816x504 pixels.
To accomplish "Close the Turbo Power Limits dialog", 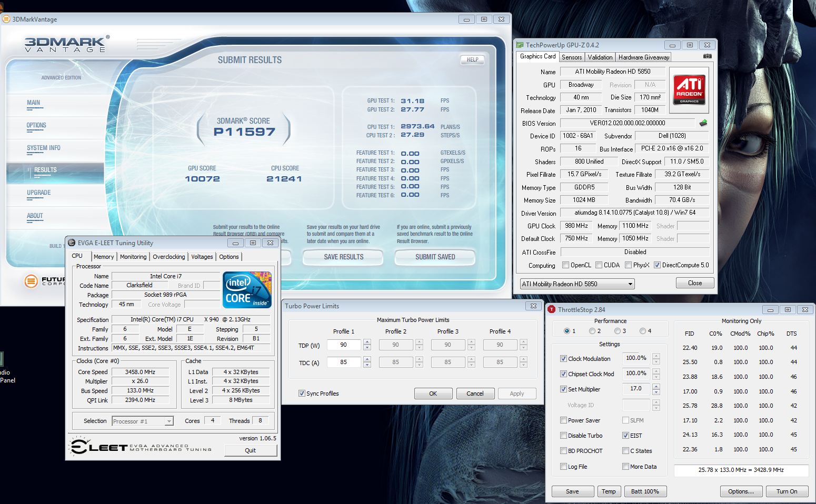I will pos(533,306).
